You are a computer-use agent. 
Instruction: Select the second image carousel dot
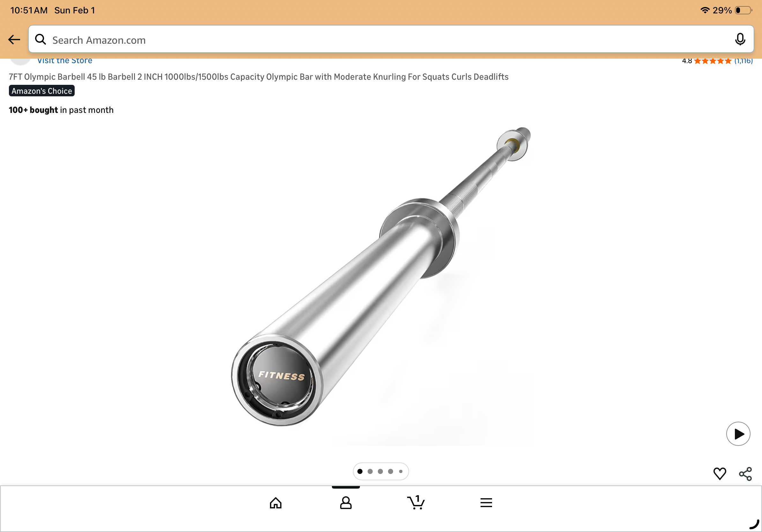[x=370, y=471]
